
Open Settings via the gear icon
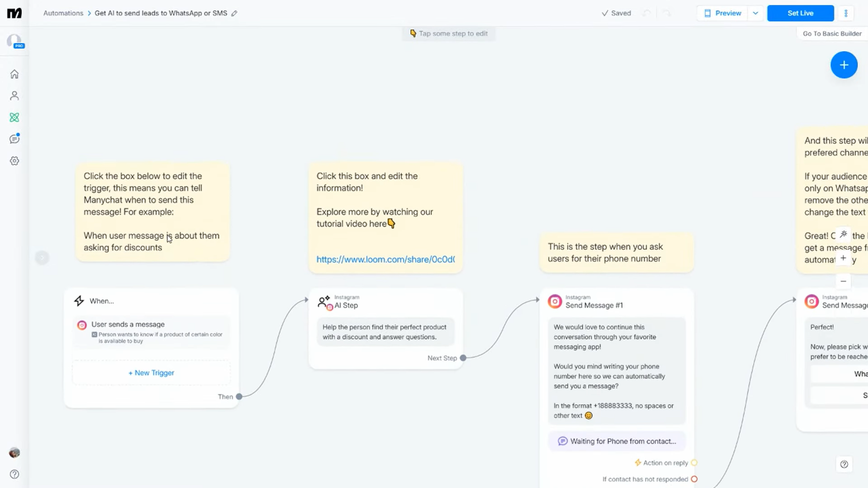14,161
